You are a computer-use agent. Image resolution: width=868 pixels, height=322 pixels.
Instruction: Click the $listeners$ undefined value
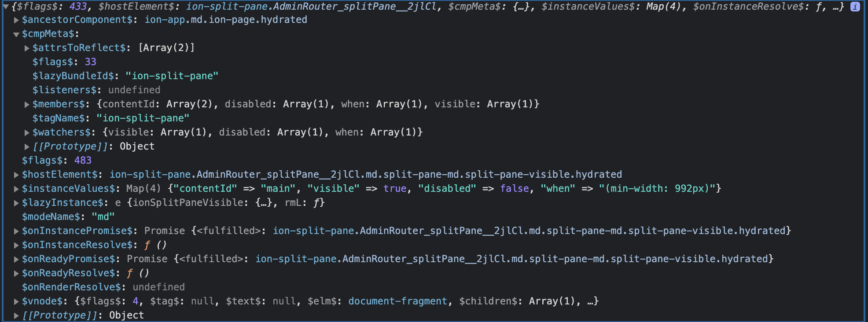click(134, 90)
